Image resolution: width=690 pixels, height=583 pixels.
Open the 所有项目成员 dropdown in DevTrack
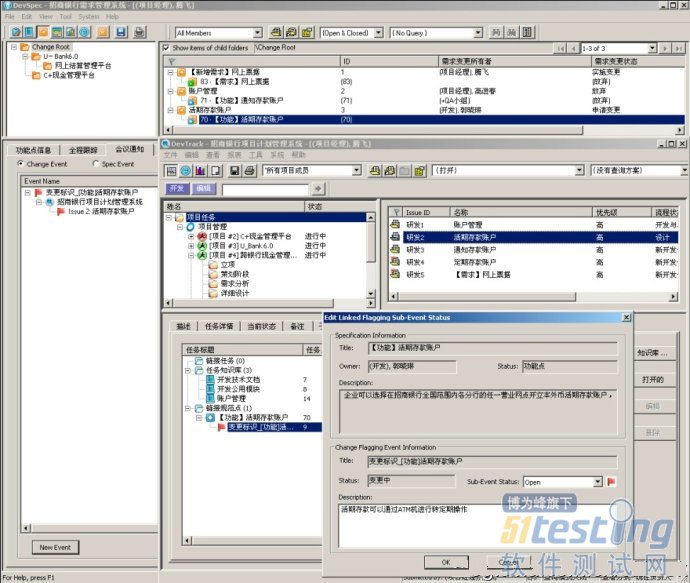pos(356,170)
